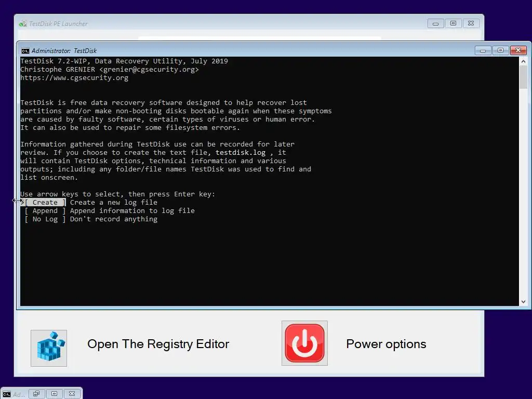Click the https://www.cgsecurity.org text

(x=74, y=78)
